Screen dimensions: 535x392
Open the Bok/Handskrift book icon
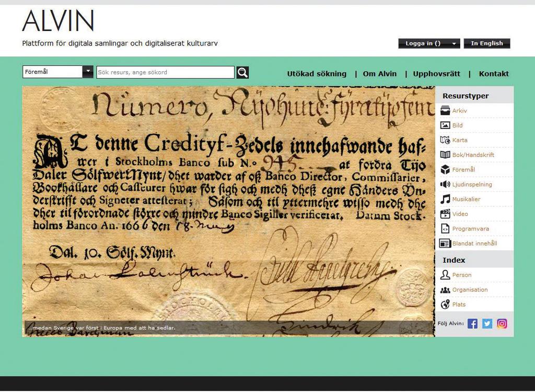coord(445,155)
